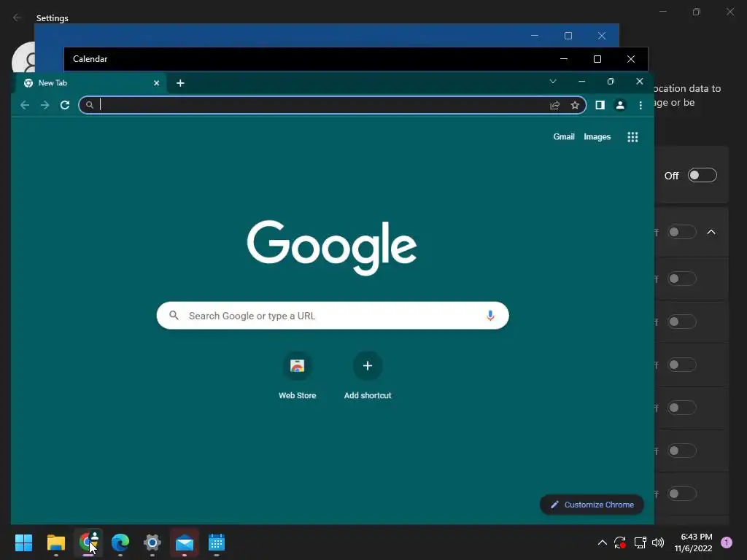Toggle the Off switch in Settings

click(x=703, y=175)
